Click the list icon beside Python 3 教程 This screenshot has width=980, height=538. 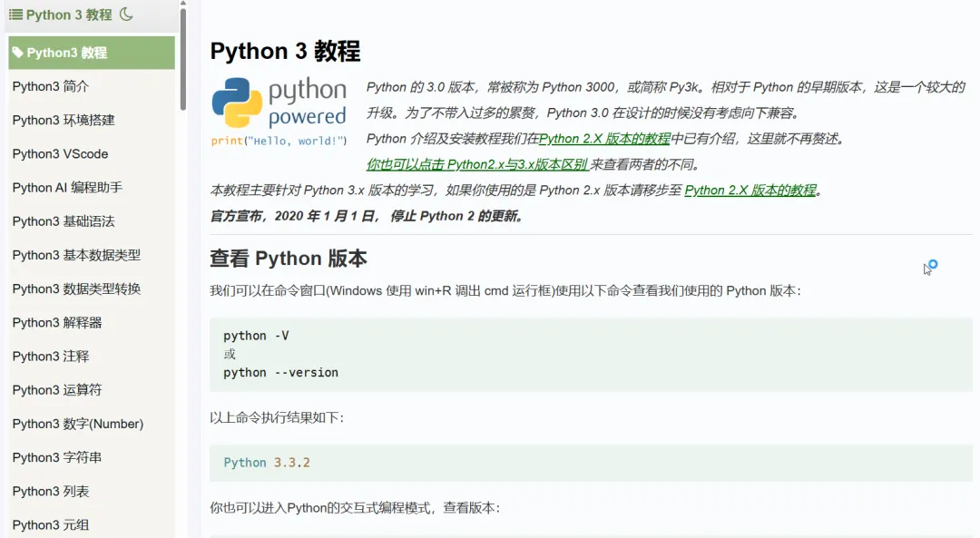pyautogui.click(x=15, y=15)
